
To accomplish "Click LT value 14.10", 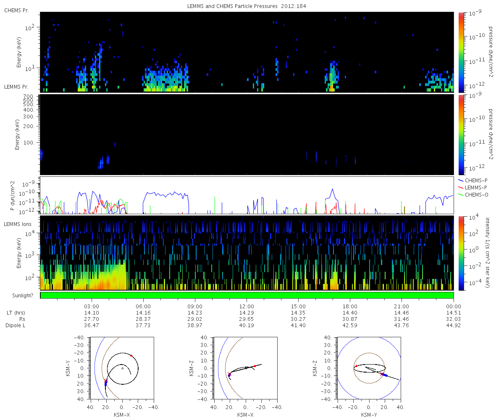I will 92,312.
